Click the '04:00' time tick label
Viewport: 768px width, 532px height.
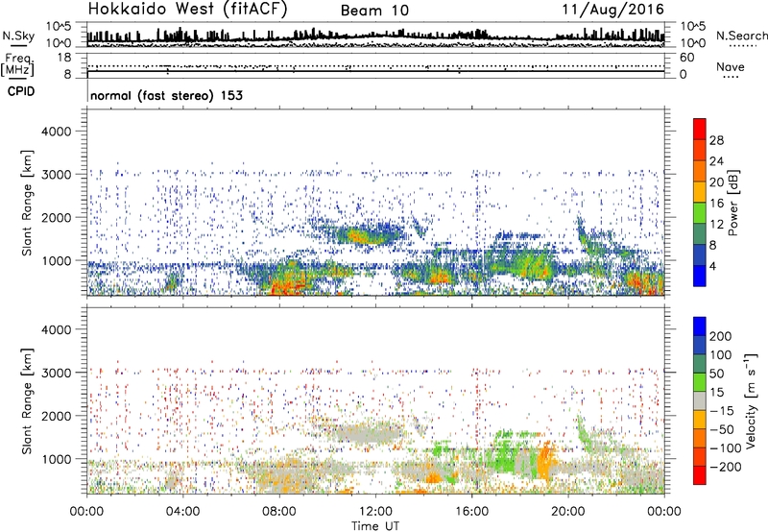[182, 512]
